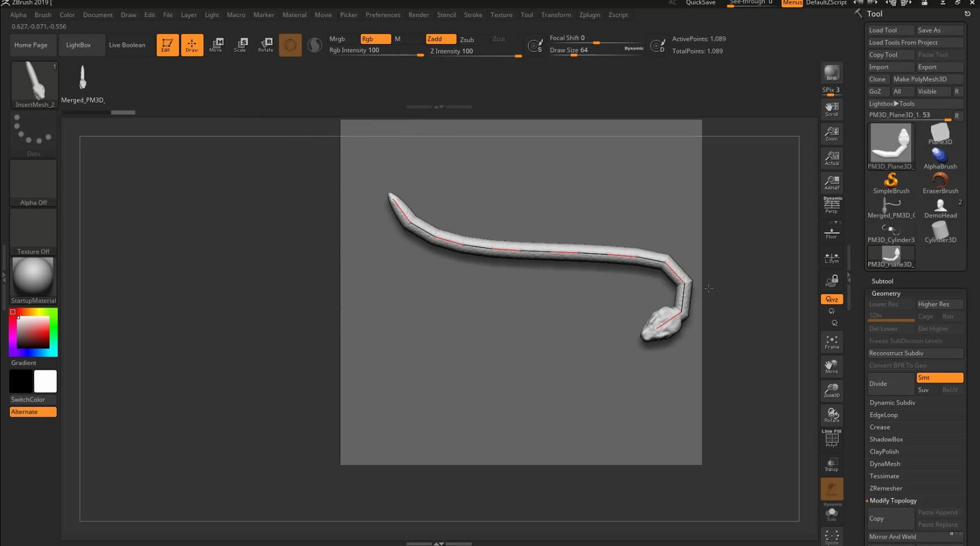980x546 pixels.
Task: Select the DemoHead tool thumbnail
Action: (x=940, y=205)
